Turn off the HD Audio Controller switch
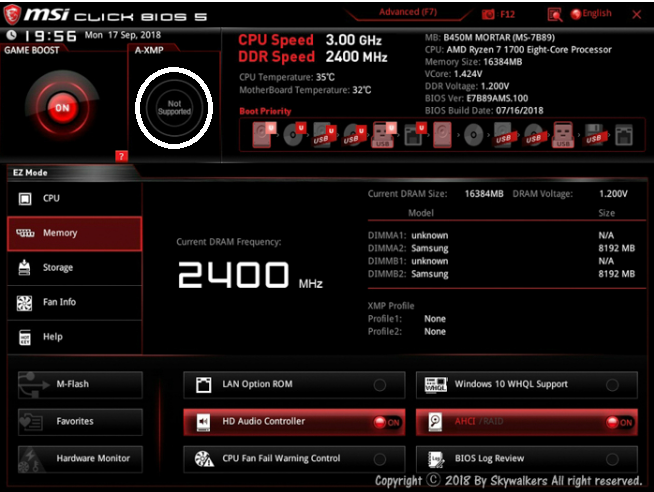654x492 pixels. point(384,422)
